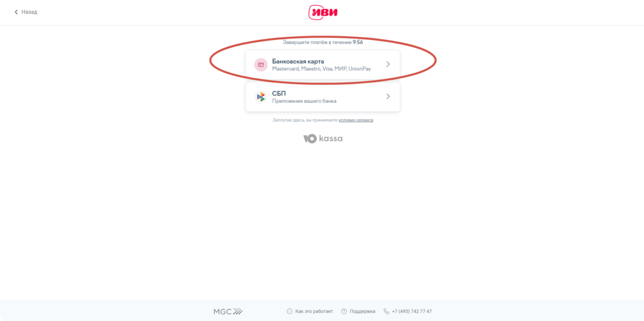Open the 'условия сервиса' link
644x321 pixels.
(x=356, y=120)
